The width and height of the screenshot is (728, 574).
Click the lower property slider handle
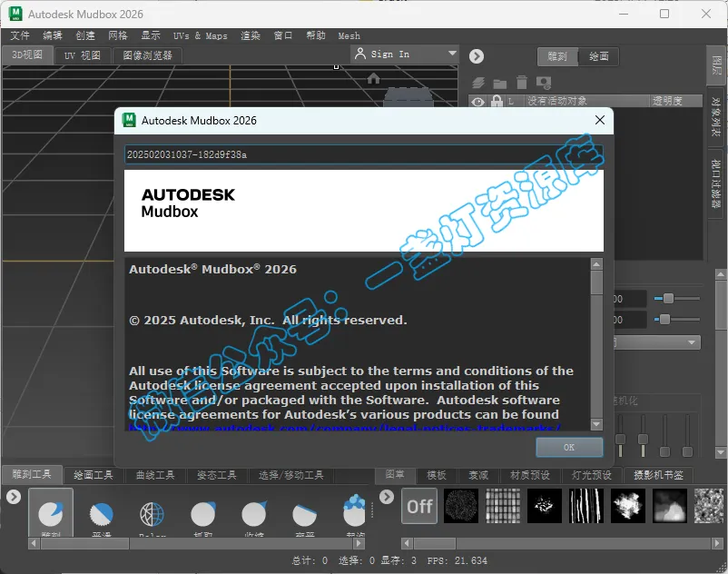(664, 319)
